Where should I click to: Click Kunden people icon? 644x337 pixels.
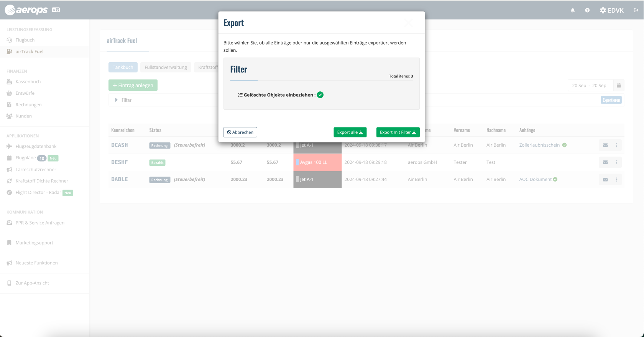pyautogui.click(x=9, y=116)
